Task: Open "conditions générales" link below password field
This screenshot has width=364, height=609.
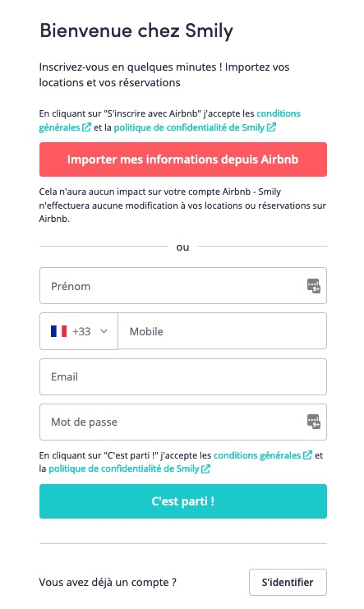Action: pyautogui.click(x=257, y=455)
